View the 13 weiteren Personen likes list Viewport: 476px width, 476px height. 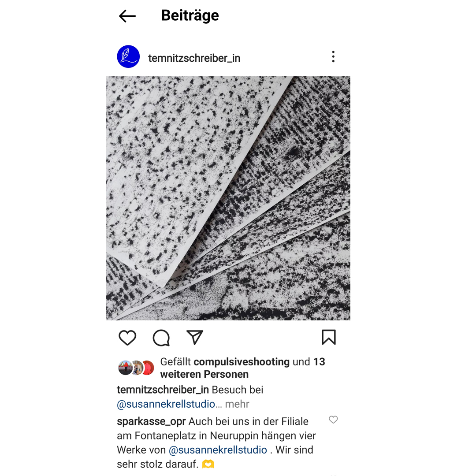tap(243, 368)
